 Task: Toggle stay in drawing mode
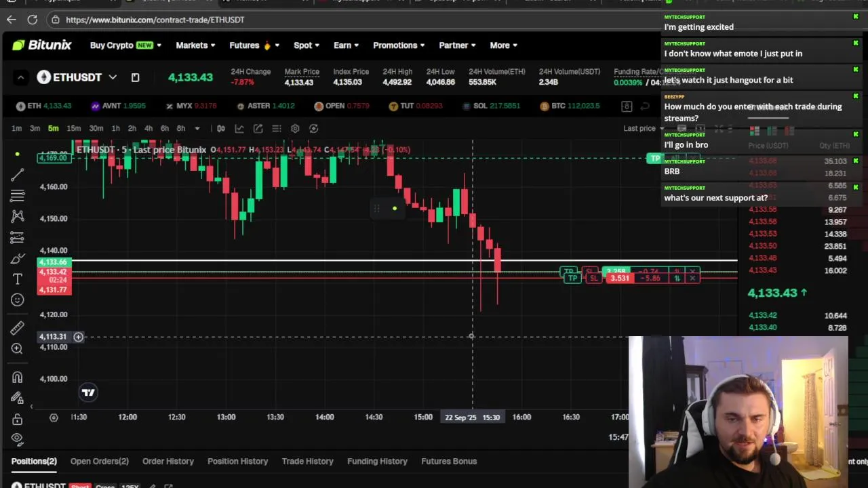pyautogui.click(x=17, y=398)
